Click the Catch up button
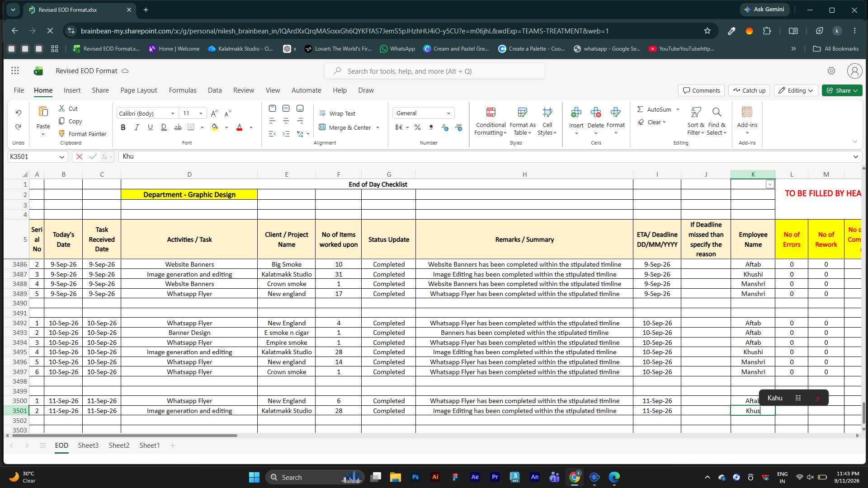 [x=750, y=90]
